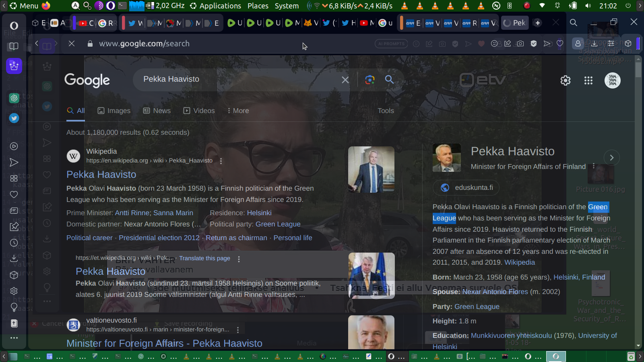Click the lightbulb icon in the sidebar
This screenshot has width=644, height=362.
tap(14, 307)
